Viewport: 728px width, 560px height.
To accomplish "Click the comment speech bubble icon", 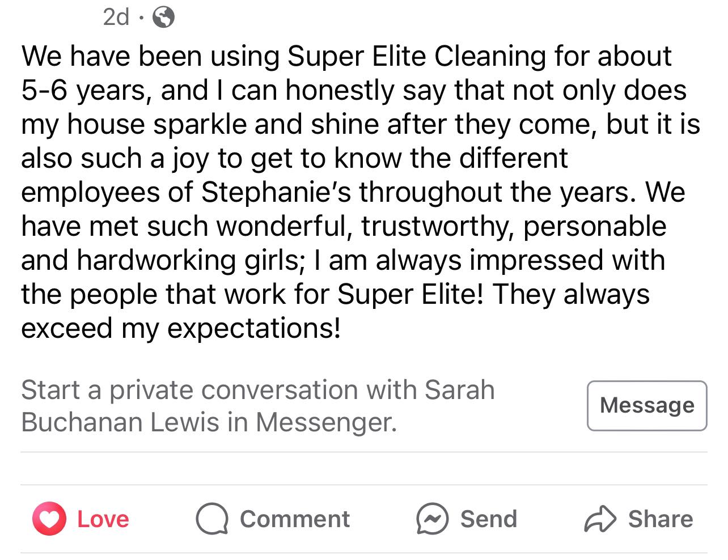I will tap(211, 519).
